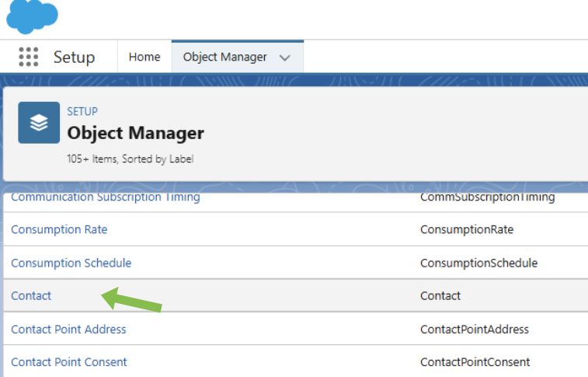Open the Consumption Schedule object
The image size is (588, 377).
(x=71, y=263)
